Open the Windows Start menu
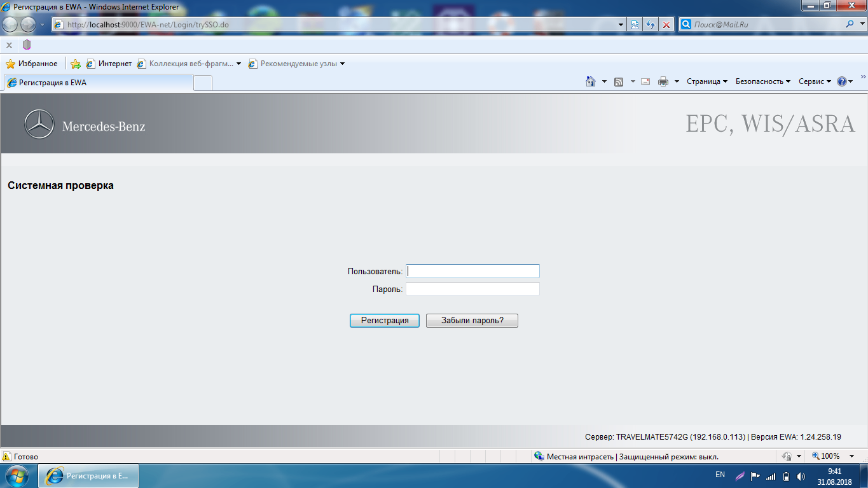The image size is (868, 488). pos(16,476)
